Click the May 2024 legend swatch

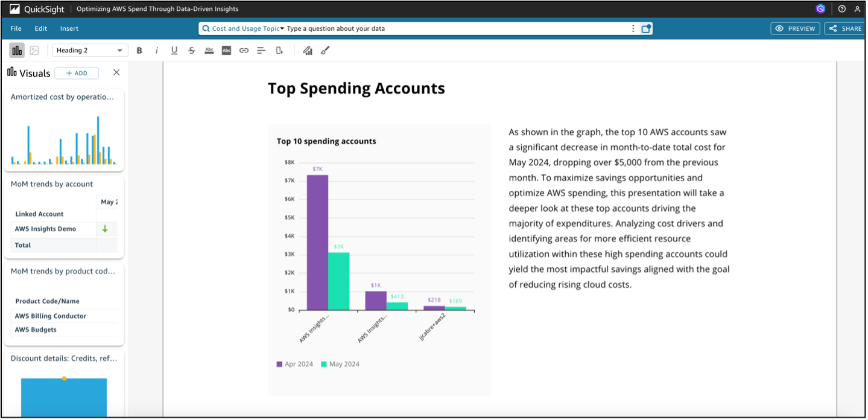coord(324,364)
